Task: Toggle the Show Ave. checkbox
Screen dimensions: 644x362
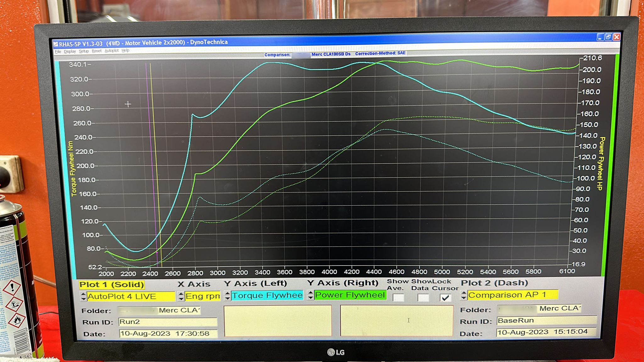Action: click(398, 298)
